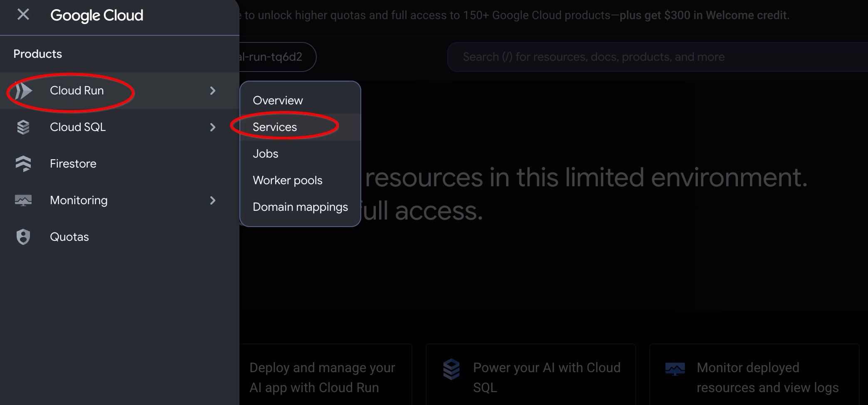Open Firestore in the Products list
868x405 pixels.
(120, 164)
